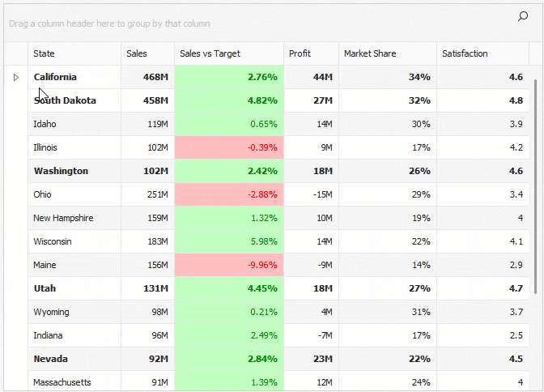Sort by Market Share column header

click(x=387, y=53)
